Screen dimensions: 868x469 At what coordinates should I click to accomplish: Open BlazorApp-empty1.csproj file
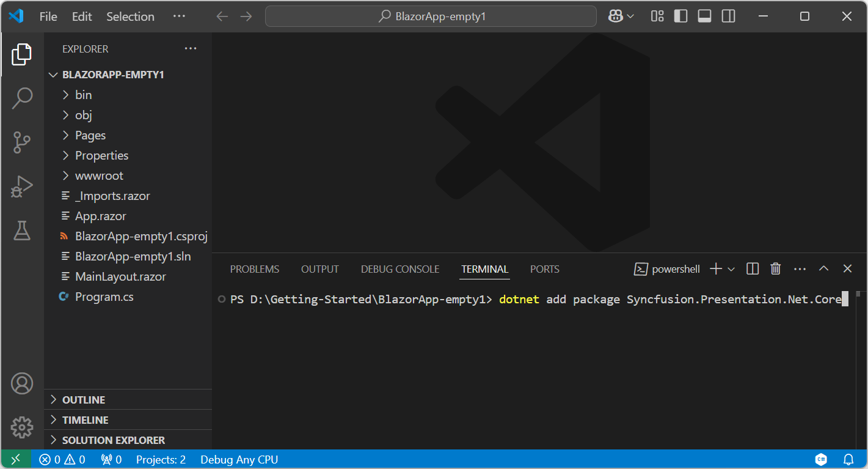point(128,236)
